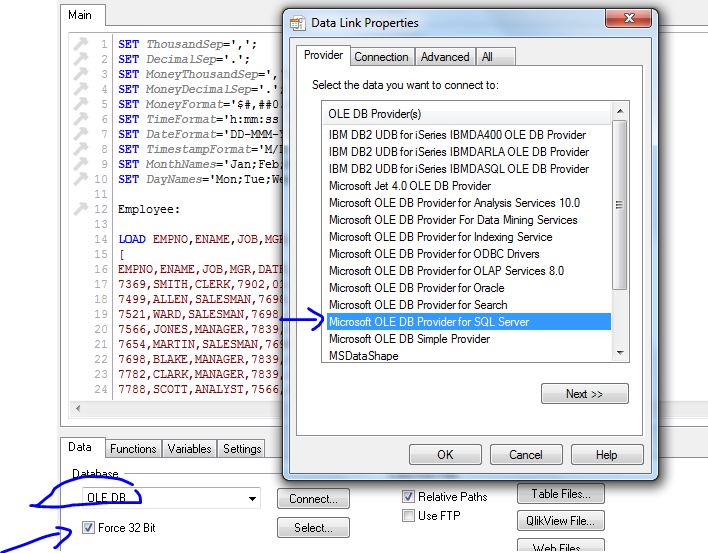
Task: Disable the Relative Paths checkbox
Action: click(408, 497)
